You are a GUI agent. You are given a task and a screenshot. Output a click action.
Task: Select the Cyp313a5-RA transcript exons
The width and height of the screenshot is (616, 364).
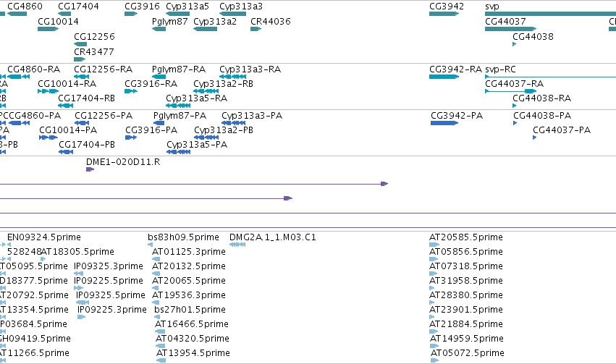[x=178, y=106]
